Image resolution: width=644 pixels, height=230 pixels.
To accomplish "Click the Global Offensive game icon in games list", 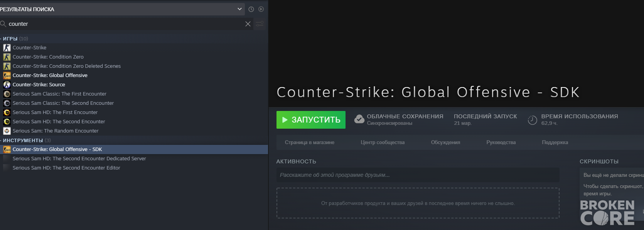I will [x=7, y=76].
